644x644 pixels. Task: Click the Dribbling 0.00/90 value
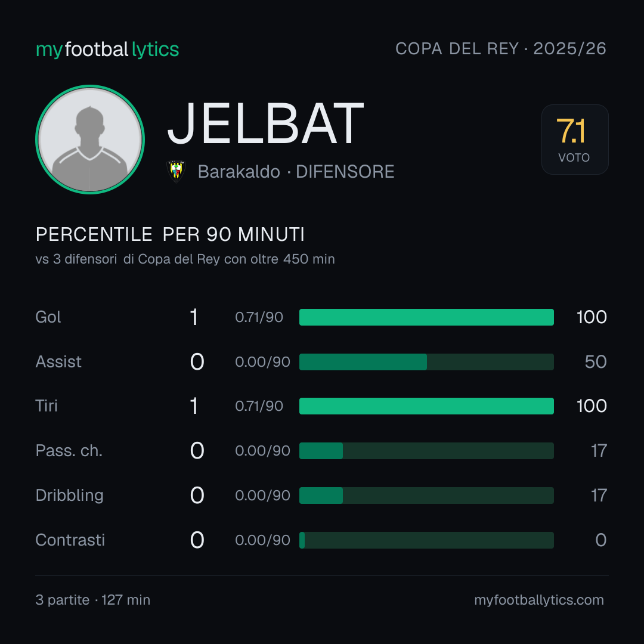pos(262,496)
